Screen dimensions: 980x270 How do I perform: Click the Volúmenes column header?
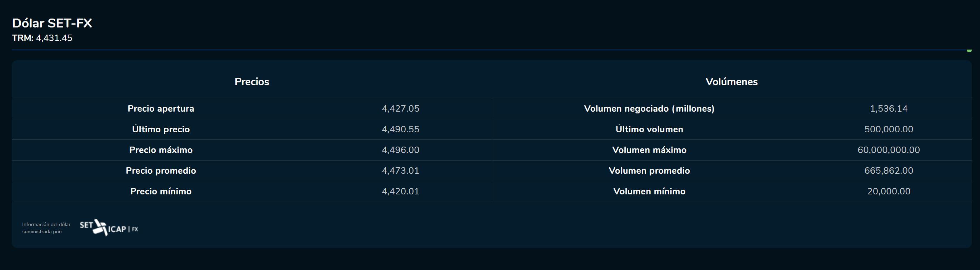pos(731,82)
